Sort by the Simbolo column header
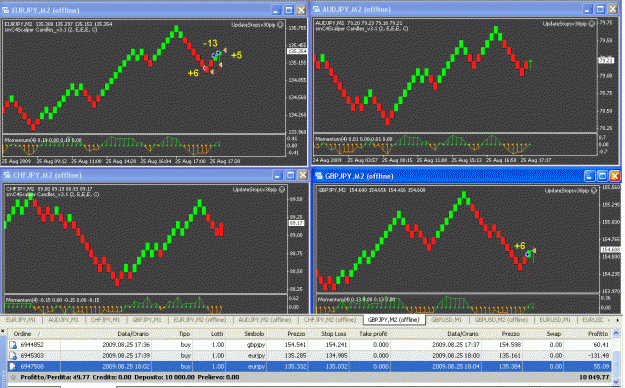 (x=254, y=334)
